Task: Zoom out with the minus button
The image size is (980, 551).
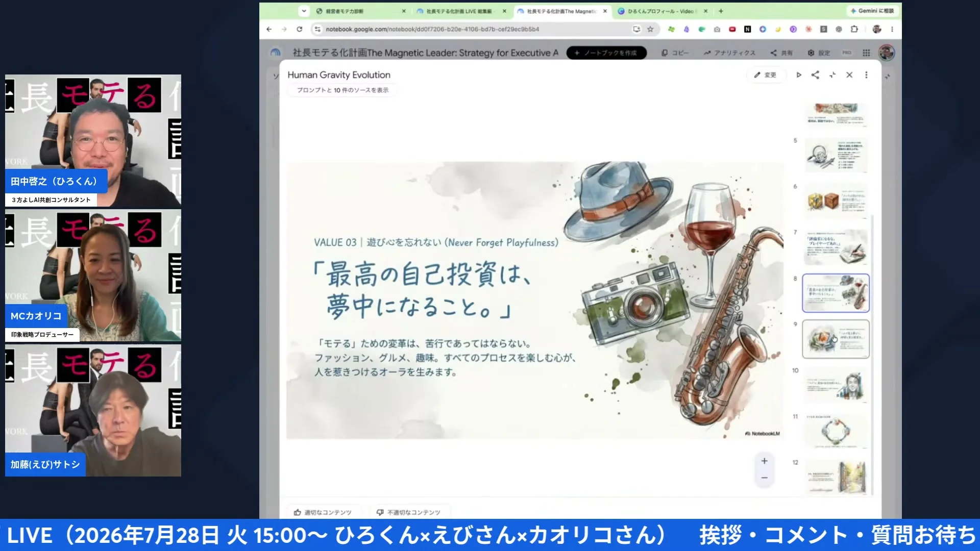Action: click(x=764, y=478)
